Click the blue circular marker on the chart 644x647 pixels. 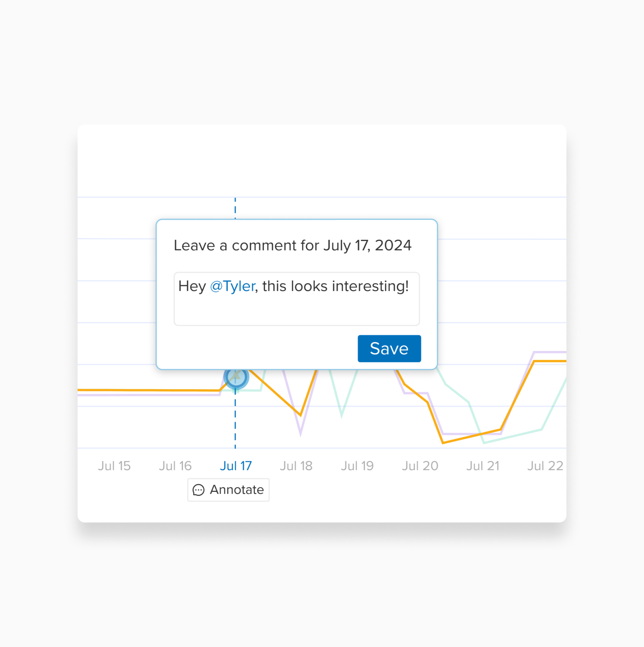pos(236,377)
